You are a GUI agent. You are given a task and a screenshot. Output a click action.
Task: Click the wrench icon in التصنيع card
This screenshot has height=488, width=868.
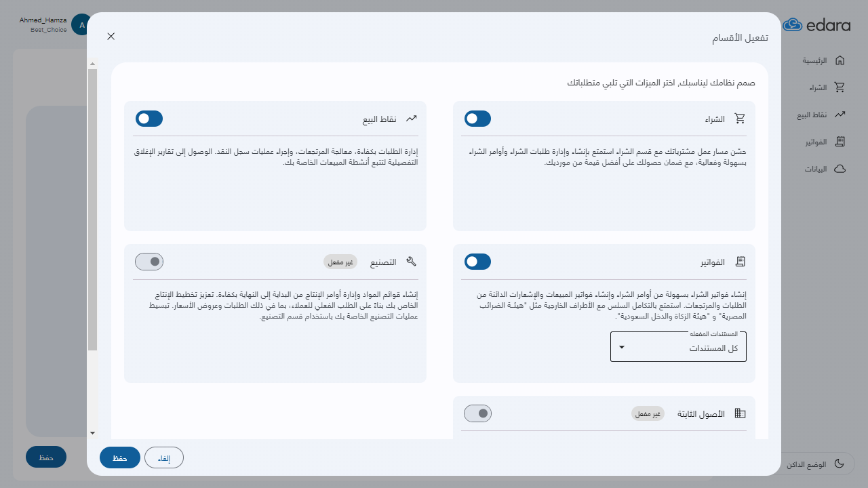(412, 262)
